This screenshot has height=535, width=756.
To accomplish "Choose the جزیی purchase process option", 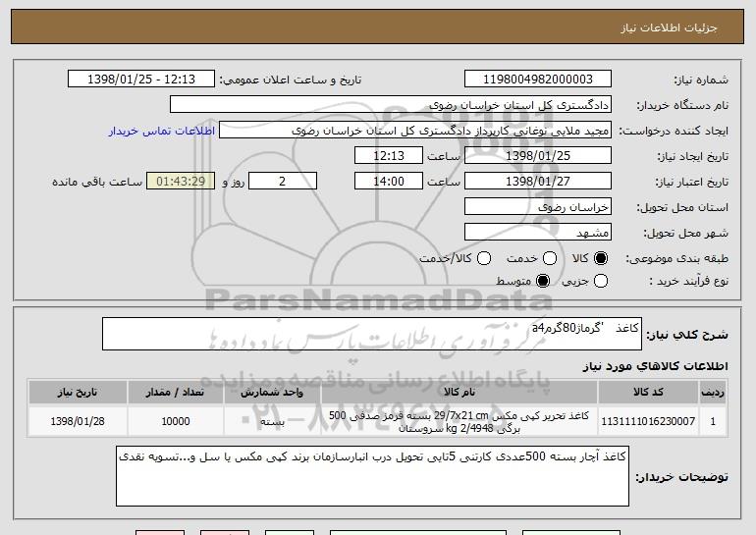I will (x=601, y=281).
